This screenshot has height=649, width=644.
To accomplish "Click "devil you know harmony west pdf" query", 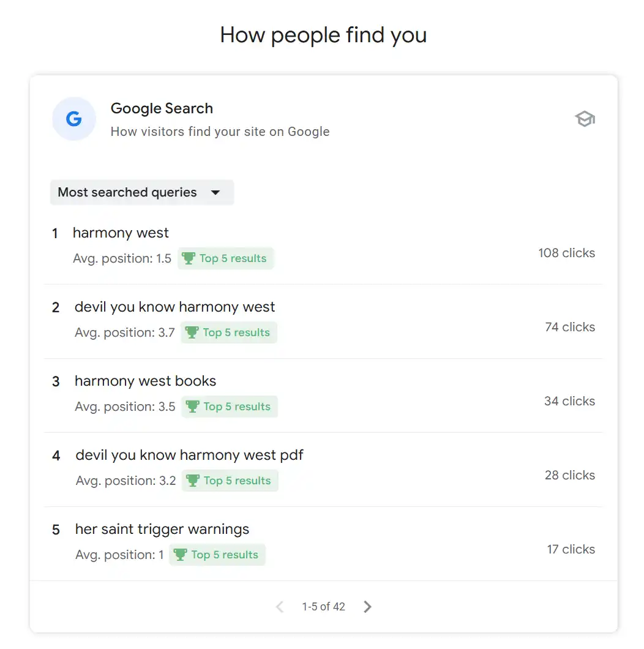I will [190, 455].
